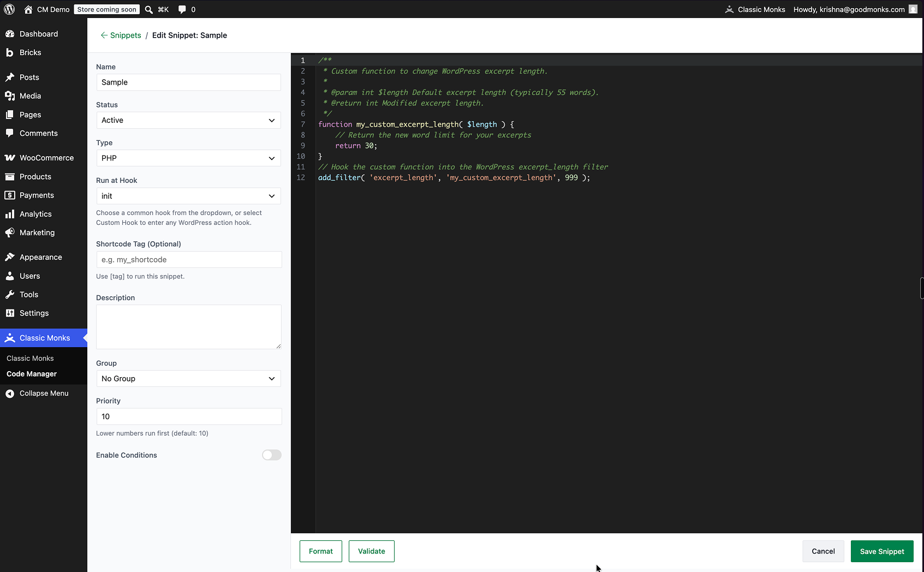The height and width of the screenshot is (572, 924).
Task: Click the ⌘K shortcut label
Action: [163, 9]
